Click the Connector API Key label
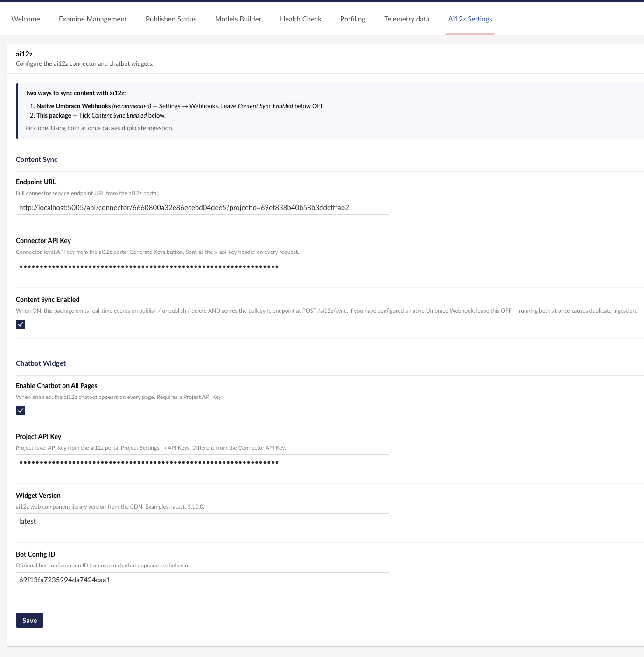The width and height of the screenshot is (644, 657). (43, 241)
